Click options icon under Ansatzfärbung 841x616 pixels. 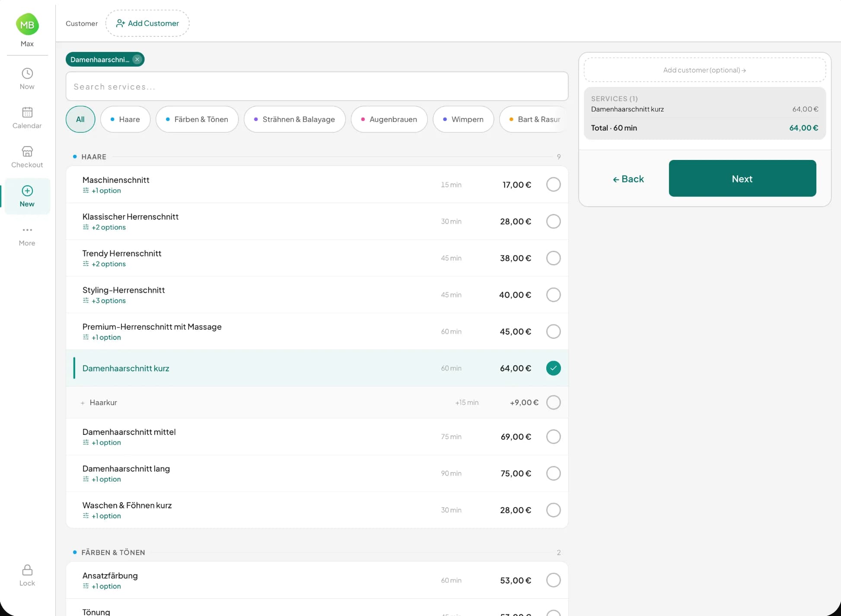point(86,587)
